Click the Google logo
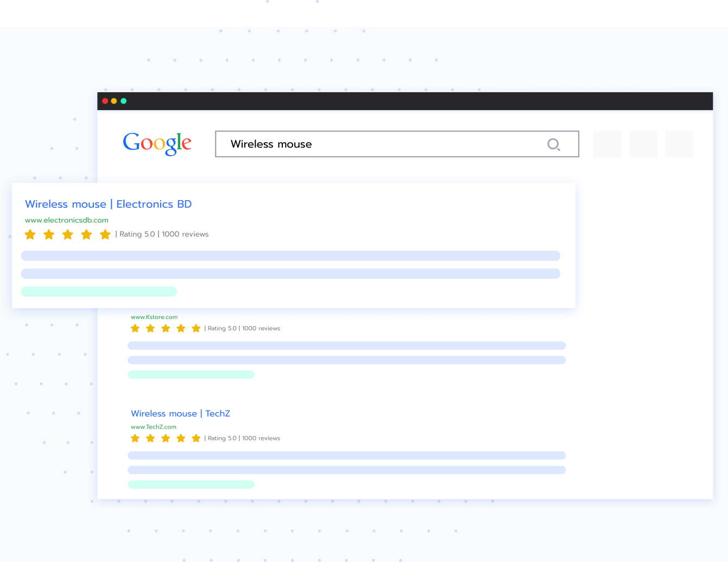Viewport: 728px width, 562px height. pos(157,144)
